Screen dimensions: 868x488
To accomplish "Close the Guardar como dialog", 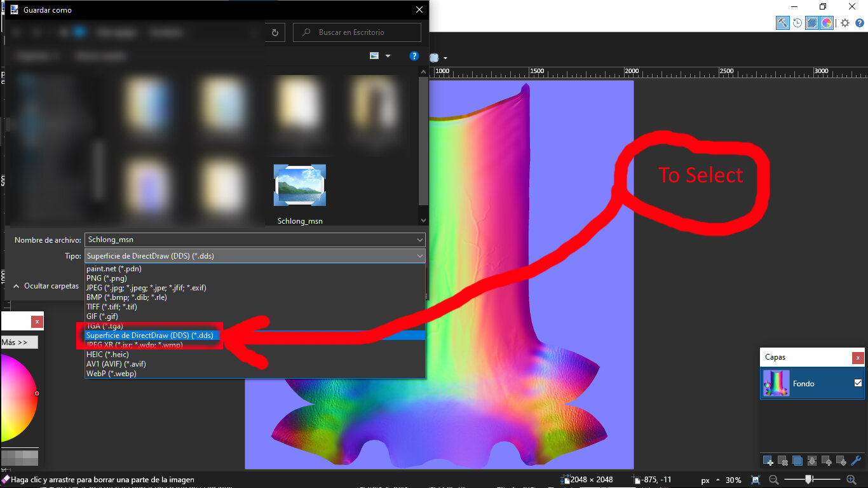I will point(419,10).
